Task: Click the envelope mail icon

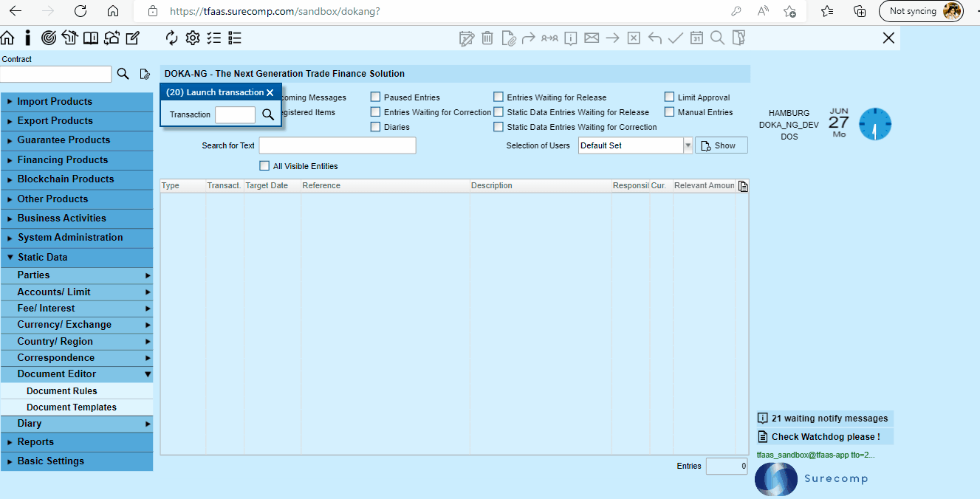Action: click(x=592, y=38)
